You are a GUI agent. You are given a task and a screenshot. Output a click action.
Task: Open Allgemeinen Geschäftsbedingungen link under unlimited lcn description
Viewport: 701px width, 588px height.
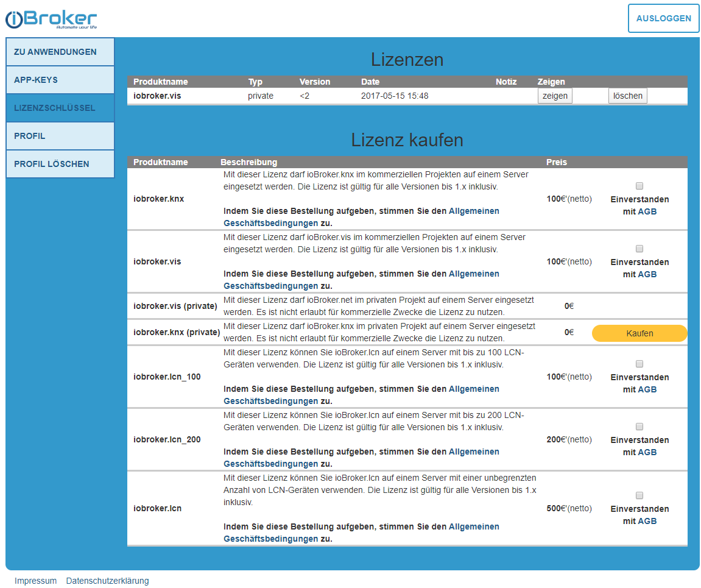[x=474, y=526]
